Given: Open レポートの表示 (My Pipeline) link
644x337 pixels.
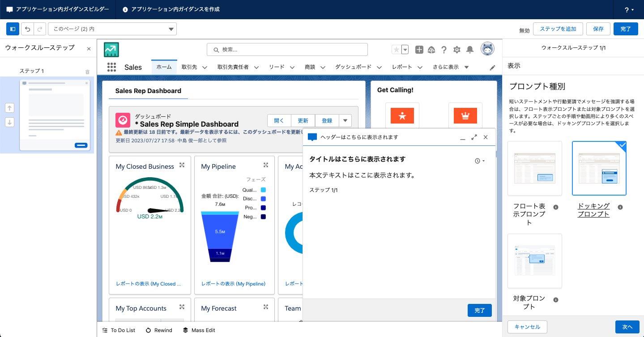Looking at the screenshot, I should click(233, 284).
